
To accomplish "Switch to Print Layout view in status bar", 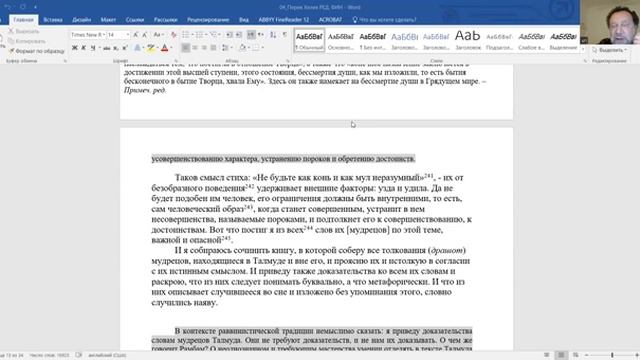I will (x=561, y=355).
